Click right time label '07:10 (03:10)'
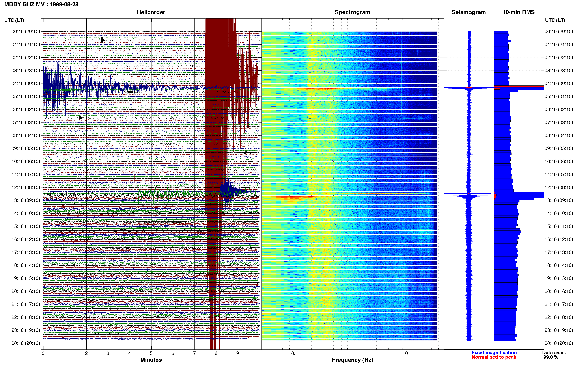This screenshot has height=368, width=588. pos(559,122)
